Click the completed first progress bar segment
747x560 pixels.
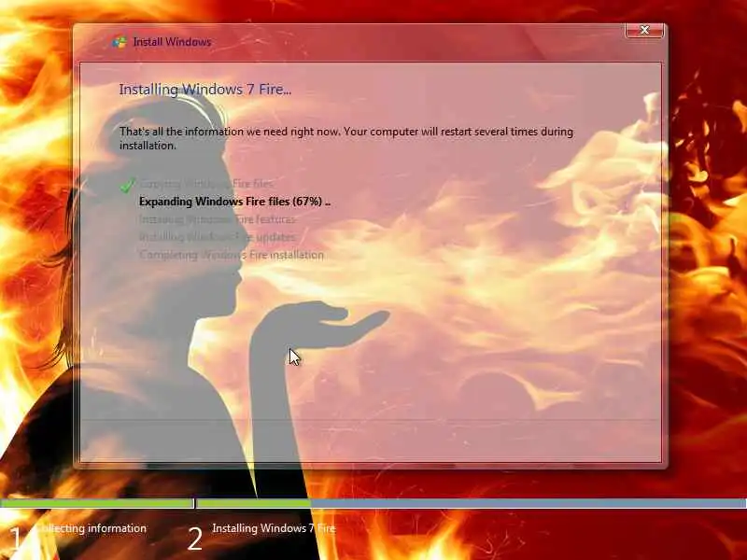(97, 503)
